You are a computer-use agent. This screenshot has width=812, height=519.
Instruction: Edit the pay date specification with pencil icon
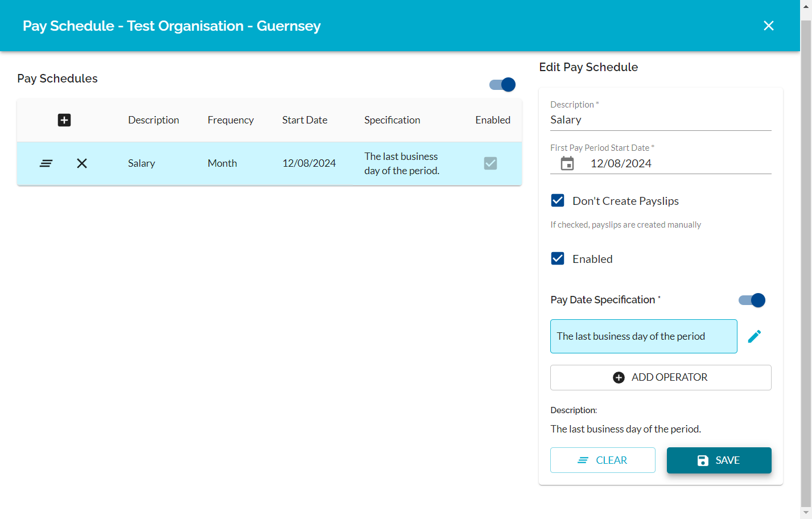(x=755, y=336)
